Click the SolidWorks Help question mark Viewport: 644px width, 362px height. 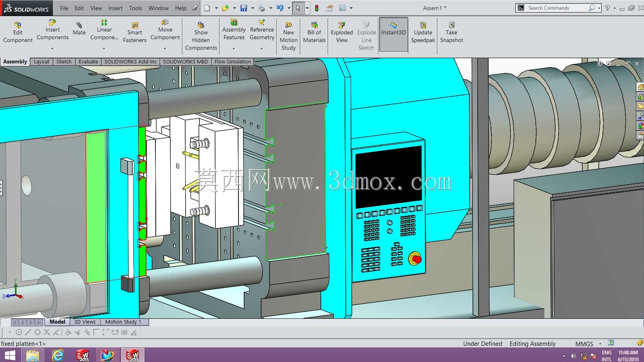[607, 8]
